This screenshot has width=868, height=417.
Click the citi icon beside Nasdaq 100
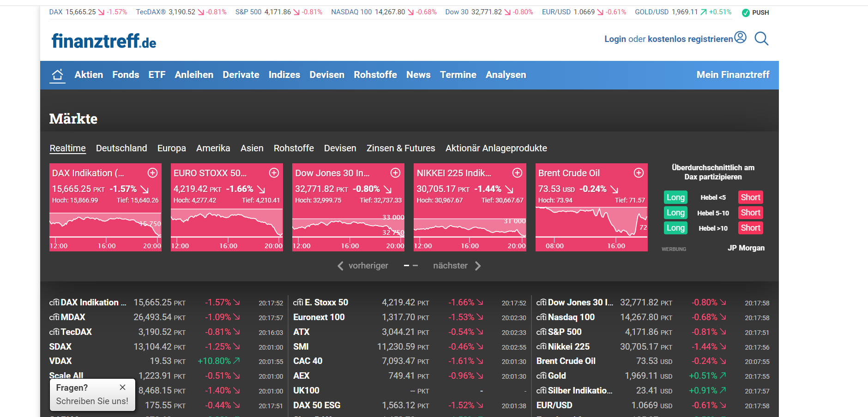[x=542, y=317]
